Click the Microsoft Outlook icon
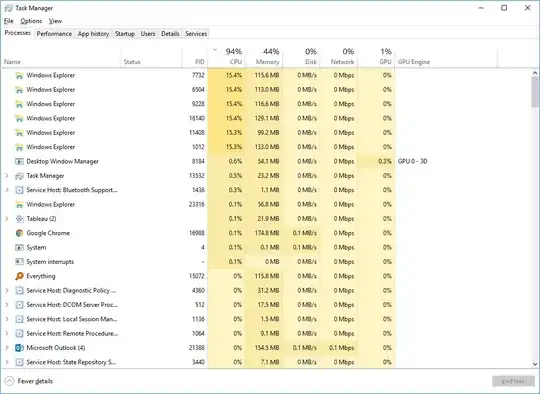 point(19,348)
